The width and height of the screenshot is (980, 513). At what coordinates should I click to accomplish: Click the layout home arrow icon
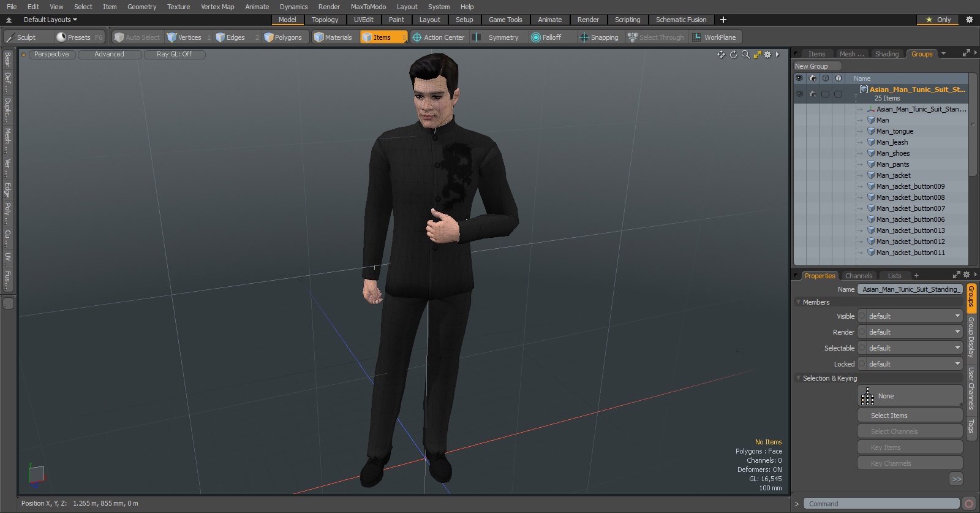pyautogui.click(x=9, y=20)
